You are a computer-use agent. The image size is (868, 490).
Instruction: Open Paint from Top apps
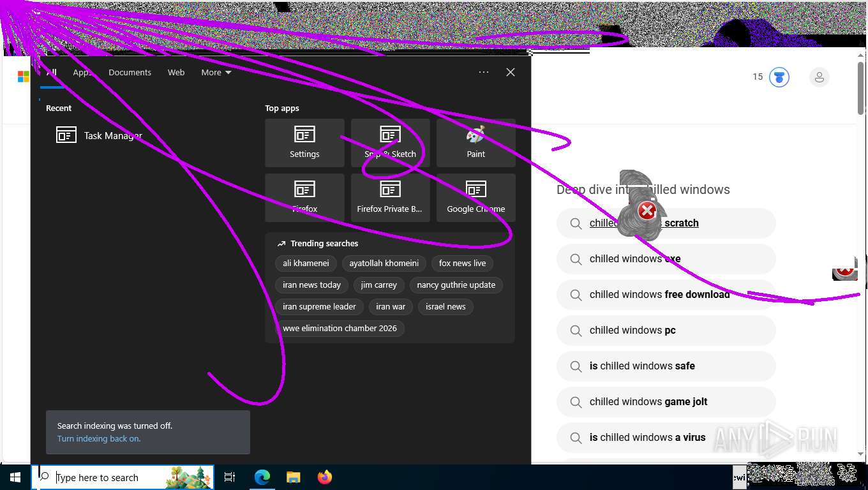coord(475,143)
